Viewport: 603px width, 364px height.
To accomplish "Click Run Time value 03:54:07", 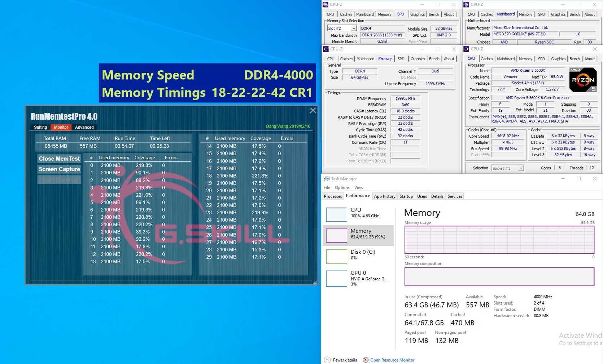I will coord(124,146).
